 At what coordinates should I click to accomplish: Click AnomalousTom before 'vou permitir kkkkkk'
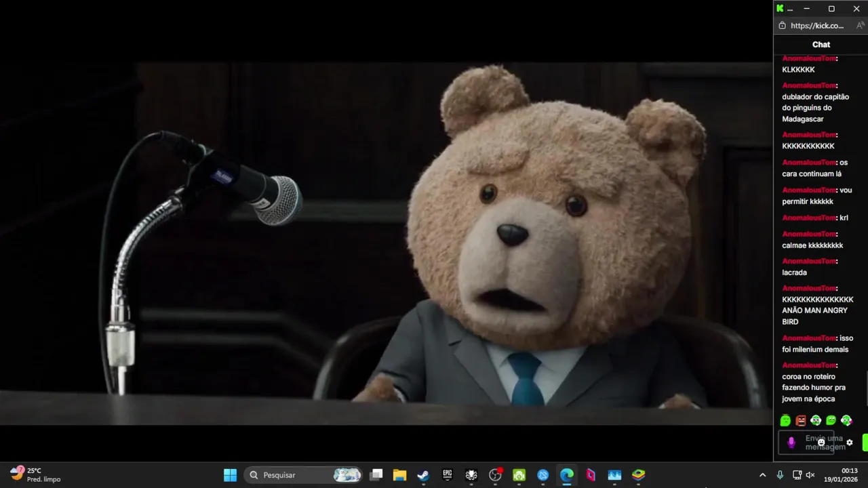tap(809, 190)
